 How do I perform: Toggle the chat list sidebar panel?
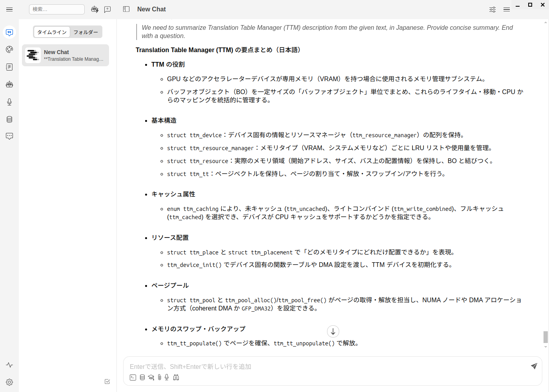(126, 9)
